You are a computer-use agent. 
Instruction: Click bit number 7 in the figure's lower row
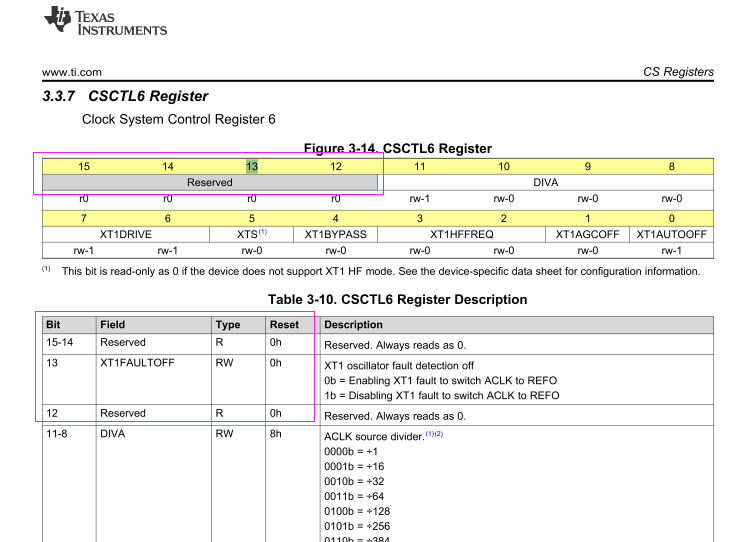click(x=84, y=218)
